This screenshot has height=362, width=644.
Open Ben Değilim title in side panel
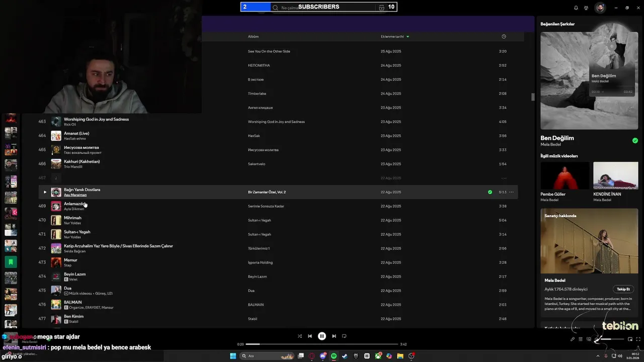pyautogui.click(x=557, y=138)
